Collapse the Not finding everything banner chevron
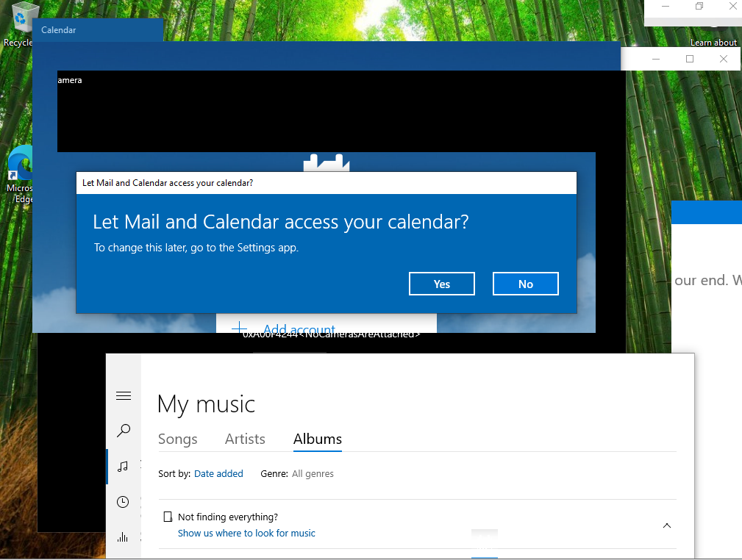Image resolution: width=742 pixels, height=560 pixels. coord(667,525)
